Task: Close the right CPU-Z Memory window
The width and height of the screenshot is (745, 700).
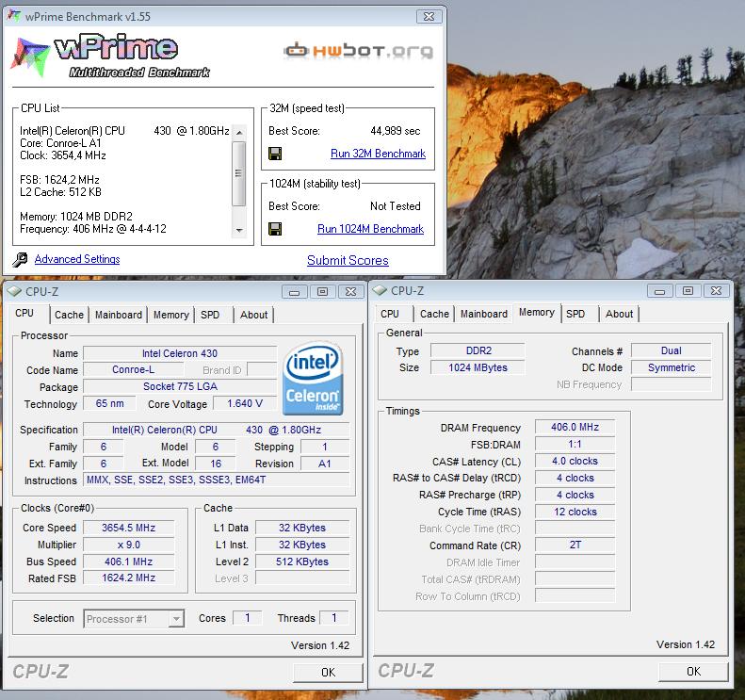Action: coord(716,291)
